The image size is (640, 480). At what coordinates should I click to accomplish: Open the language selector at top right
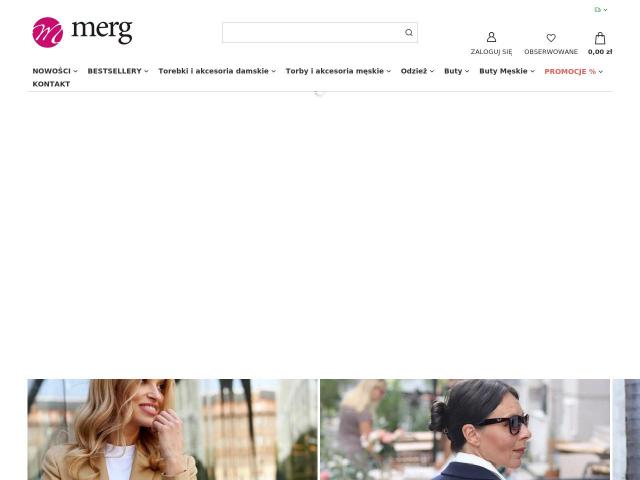(601, 9)
